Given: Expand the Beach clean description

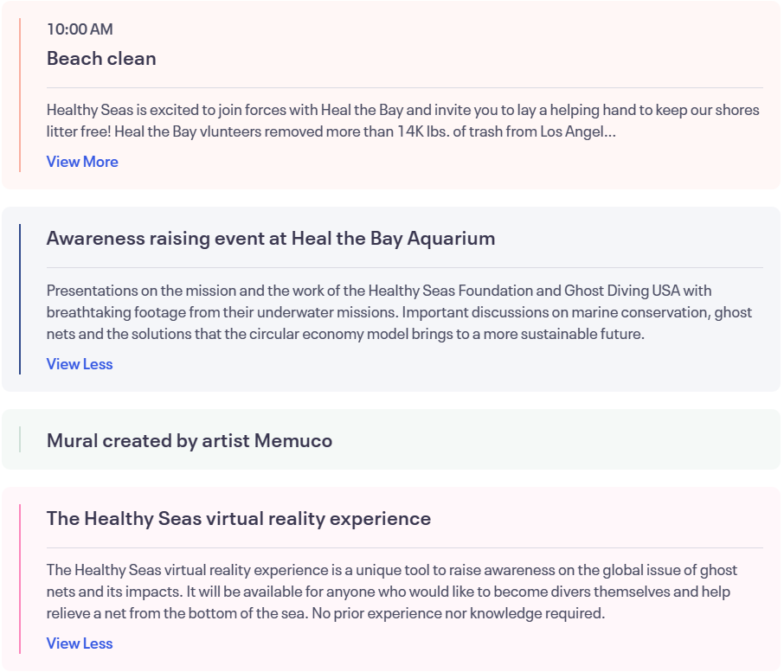Looking at the screenshot, I should coord(82,161).
